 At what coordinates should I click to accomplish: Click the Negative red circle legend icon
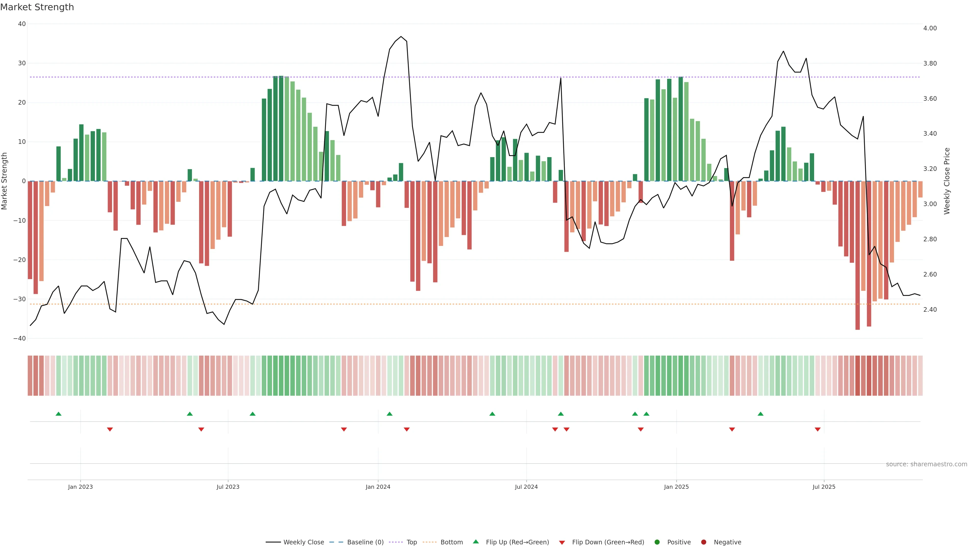703,542
